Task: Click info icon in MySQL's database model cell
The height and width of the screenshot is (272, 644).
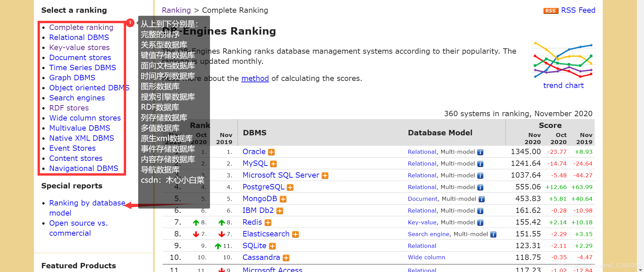Action: coord(480,164)
